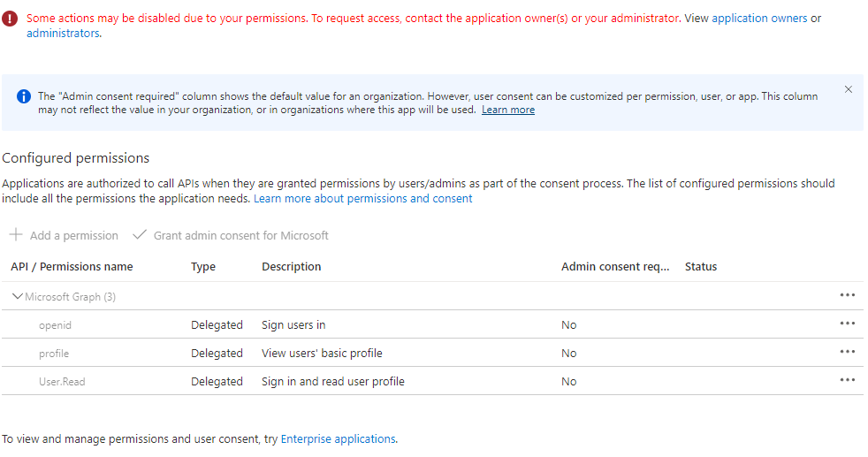This screenshot has width=868, height=457.
Task: Open Learn more about permissions and consent
Action: pos(363,199)
